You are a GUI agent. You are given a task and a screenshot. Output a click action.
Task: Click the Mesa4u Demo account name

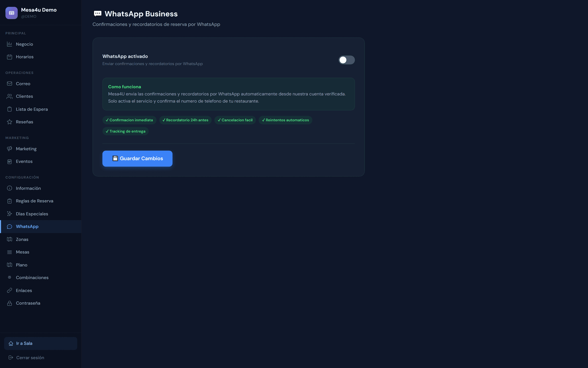(39, 10)
